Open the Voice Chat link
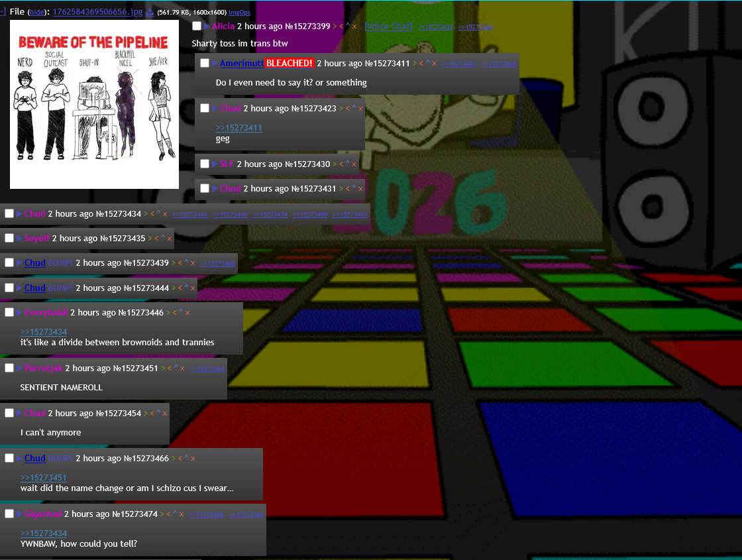Viewport: 742px width, 560px height. [x=388, y=26]
